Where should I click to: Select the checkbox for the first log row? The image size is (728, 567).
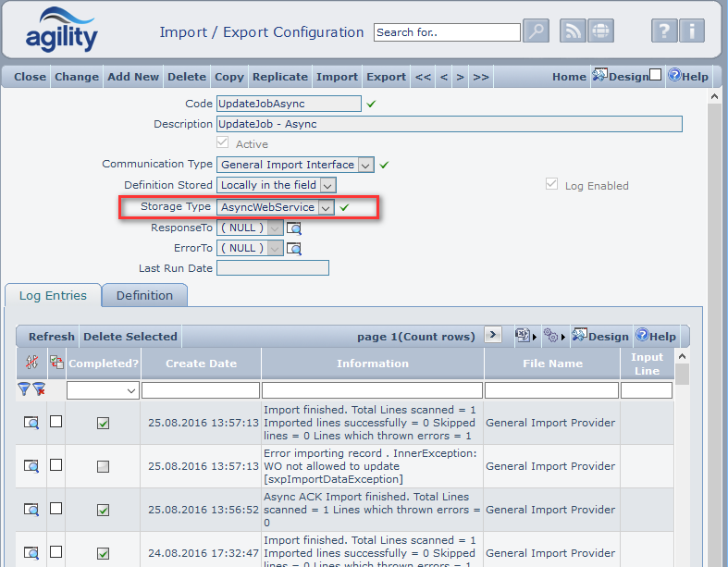[56, 422]
